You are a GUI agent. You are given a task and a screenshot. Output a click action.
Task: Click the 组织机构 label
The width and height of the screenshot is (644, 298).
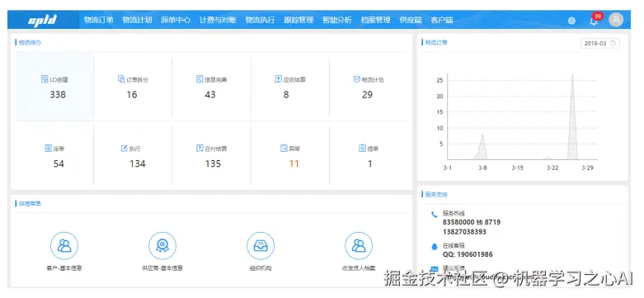(261, 268)
